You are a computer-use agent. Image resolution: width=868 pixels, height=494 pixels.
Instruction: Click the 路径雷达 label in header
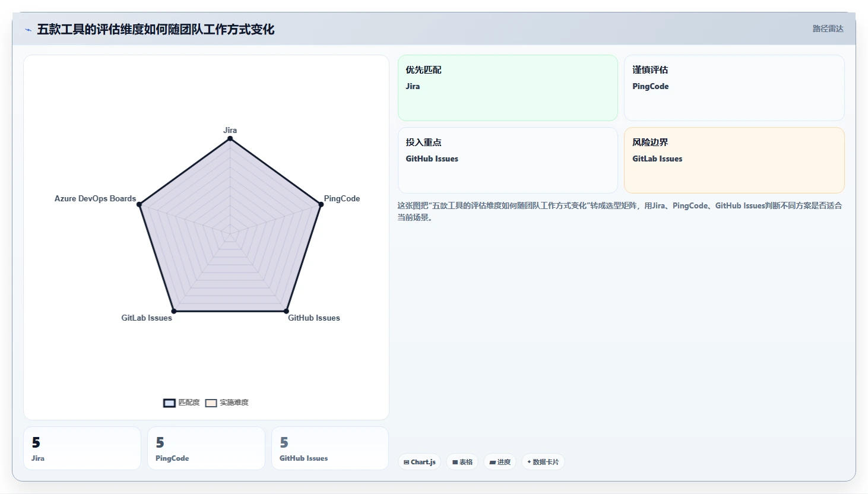(828, 28)
